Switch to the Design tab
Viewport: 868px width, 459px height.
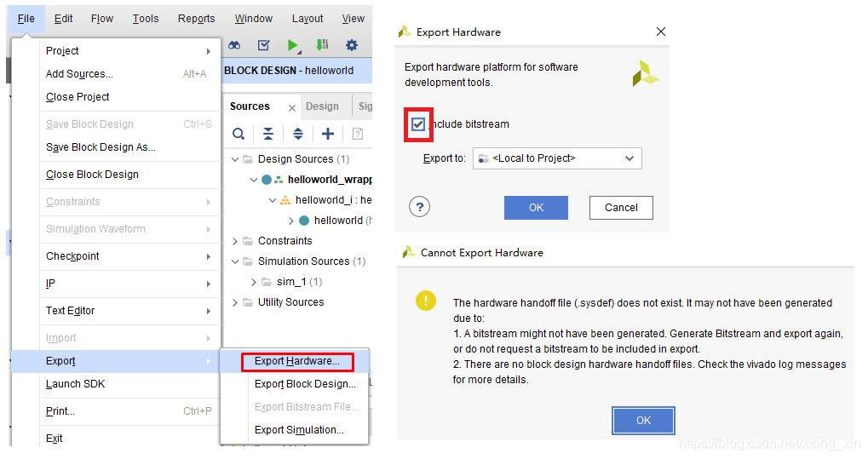[322, 106]
